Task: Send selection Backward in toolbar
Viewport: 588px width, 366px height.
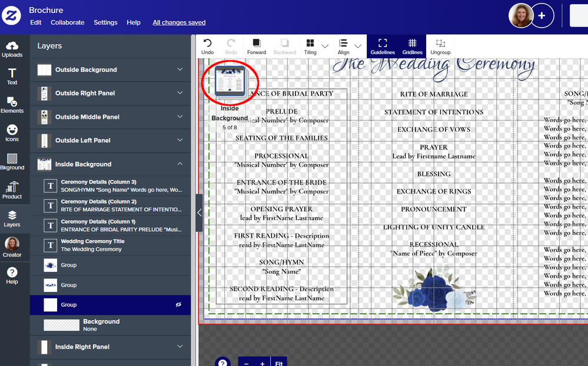Action: coord(285,46)
